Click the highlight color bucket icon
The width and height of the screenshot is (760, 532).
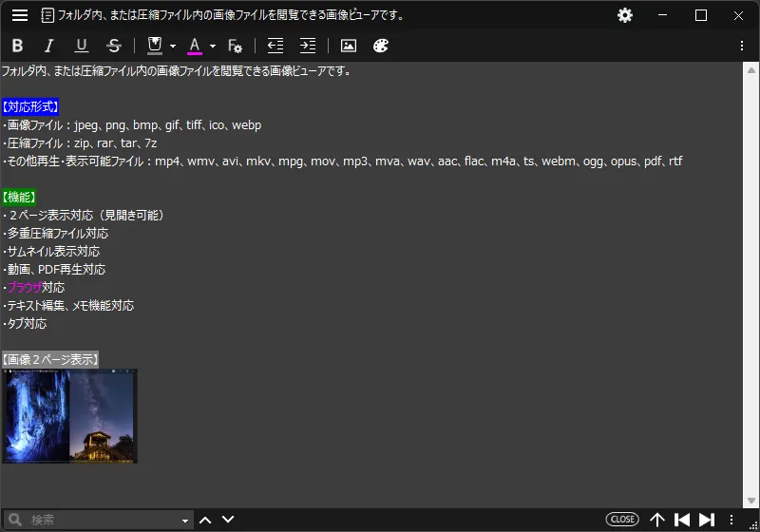click(x=155, y=46)
